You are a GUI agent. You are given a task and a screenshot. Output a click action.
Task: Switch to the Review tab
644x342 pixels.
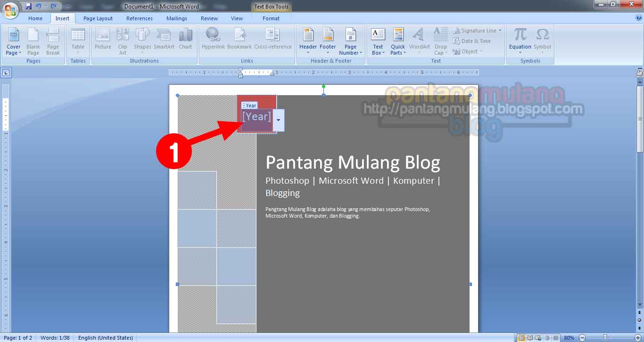pyautogui.click(x=209, y=18)
